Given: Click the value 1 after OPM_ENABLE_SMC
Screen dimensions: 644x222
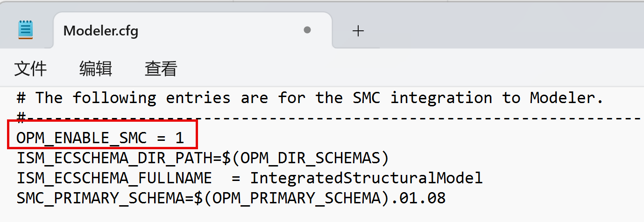Looking at the screenshot, I should point(179,138).
